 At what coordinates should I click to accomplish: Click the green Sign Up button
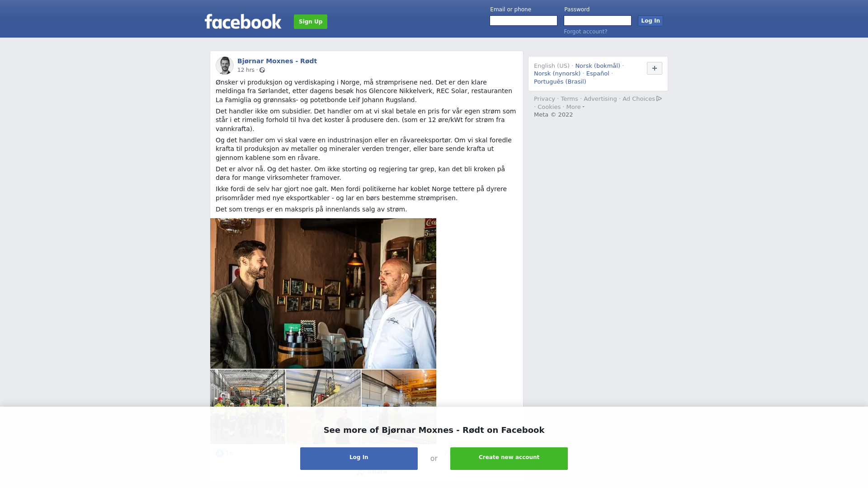(x=311, y=22)
